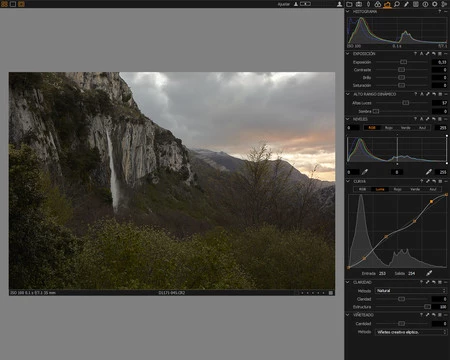Screen dimensions: 450x360
Task: Open the Details magnifier tool tab
Action: click(x=397, y=4)
